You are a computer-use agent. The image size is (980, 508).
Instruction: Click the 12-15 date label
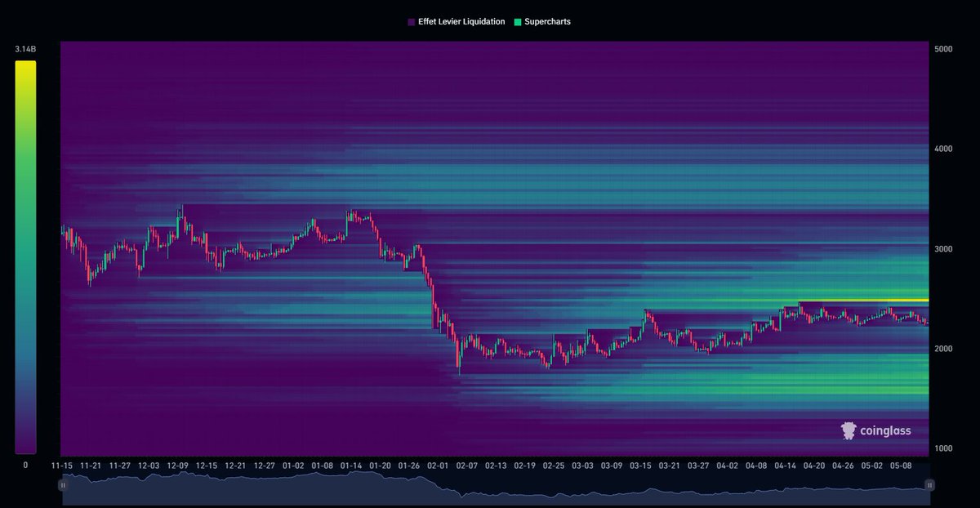click(207, 466)
